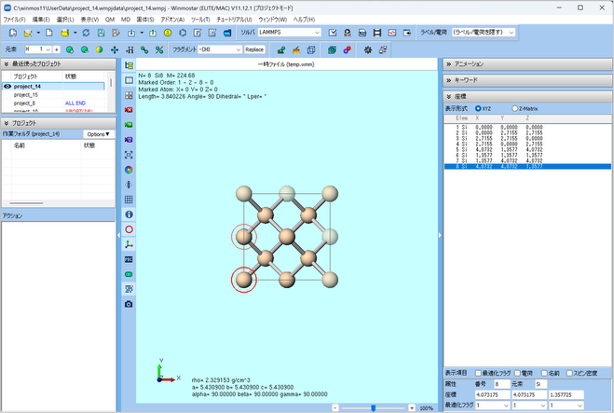This screenshot has height=413, width=614.
Task: Click the fit-to-window icon in viewer sidebar
Action: (129, 155)
